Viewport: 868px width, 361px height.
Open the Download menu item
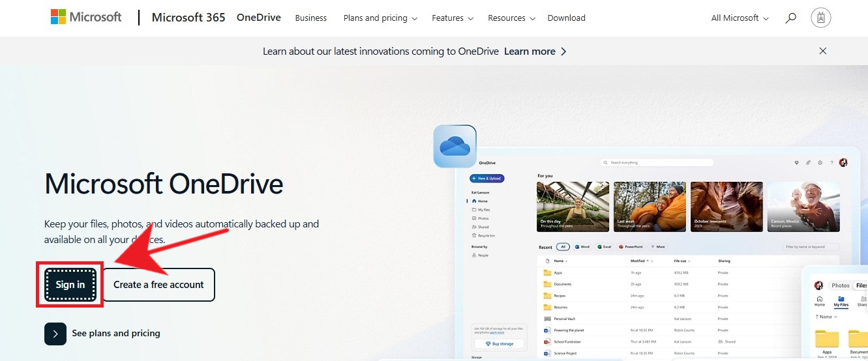pyautogui.click(x=566, y=18)
